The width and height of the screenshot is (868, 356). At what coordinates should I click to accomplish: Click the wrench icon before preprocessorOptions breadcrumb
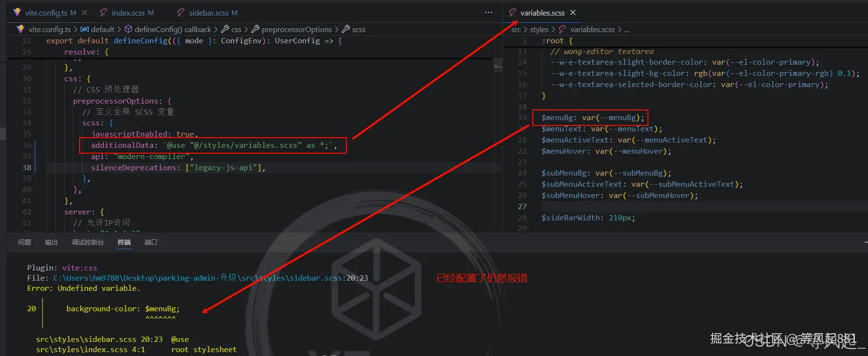click(255, 30)
